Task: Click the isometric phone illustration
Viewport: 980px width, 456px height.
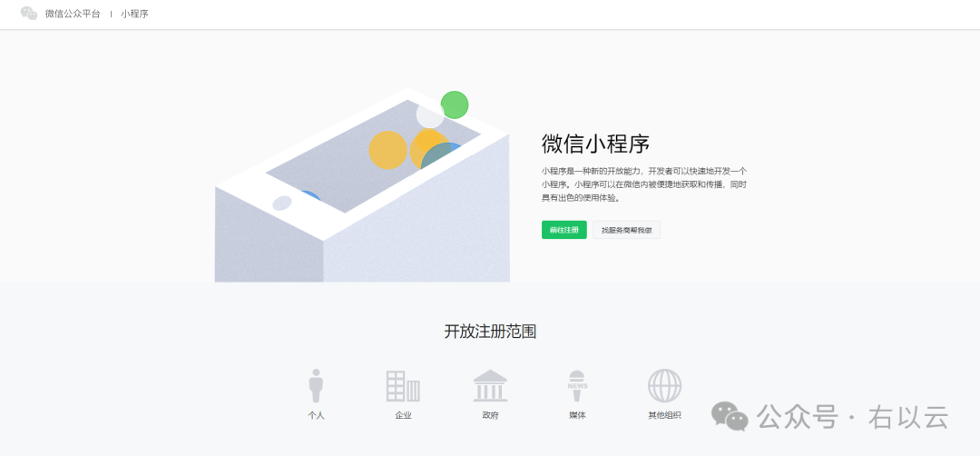Action: coord(362,185)
